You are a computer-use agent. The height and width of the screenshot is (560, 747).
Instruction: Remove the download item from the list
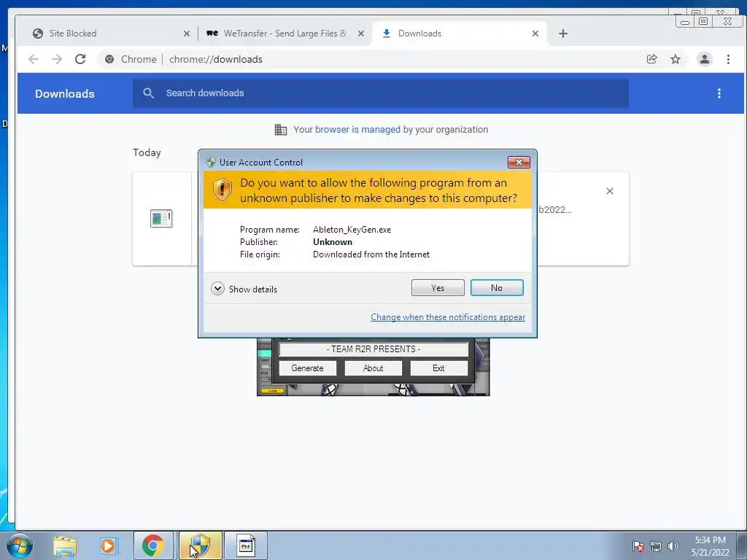click(610, 192)
